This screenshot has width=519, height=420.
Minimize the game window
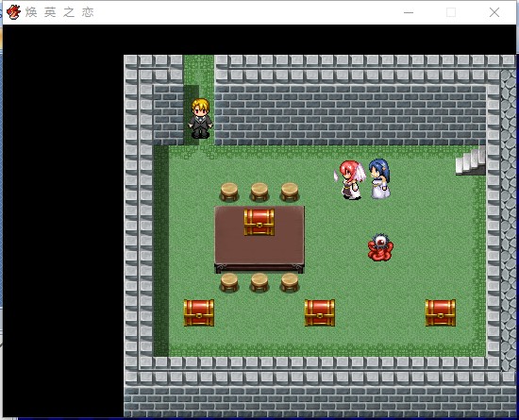point(409,12)
